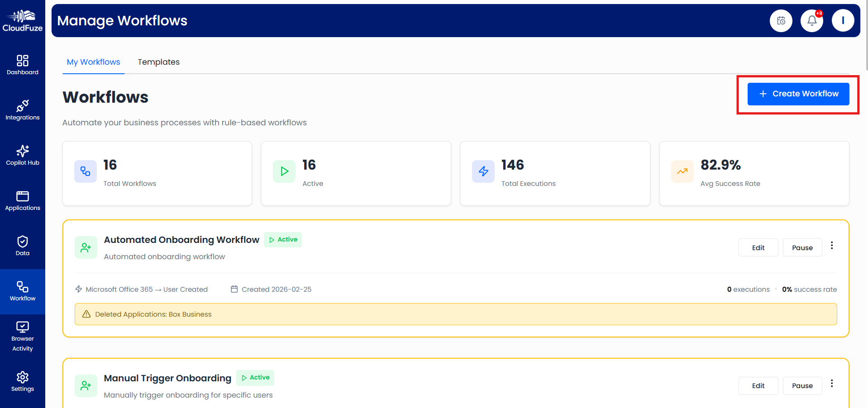
Task: Open the three-dot menu on Automated Onboarding Workflow
Action: 831,246
